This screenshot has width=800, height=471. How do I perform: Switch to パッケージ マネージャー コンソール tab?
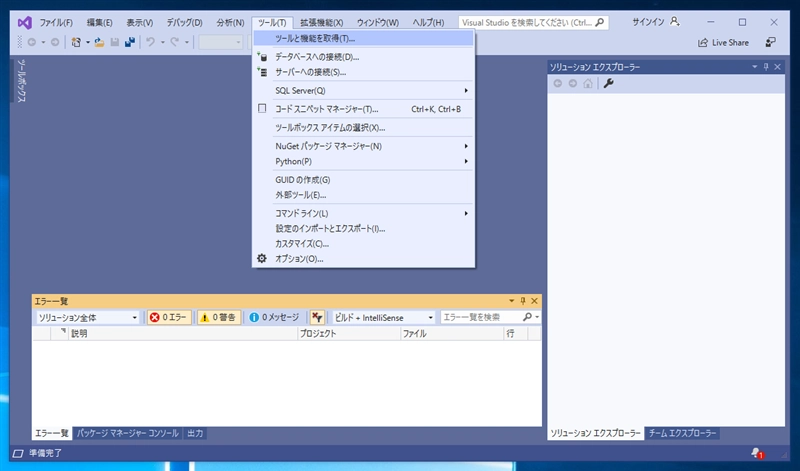pyautogui.click(x=128, y=433)
